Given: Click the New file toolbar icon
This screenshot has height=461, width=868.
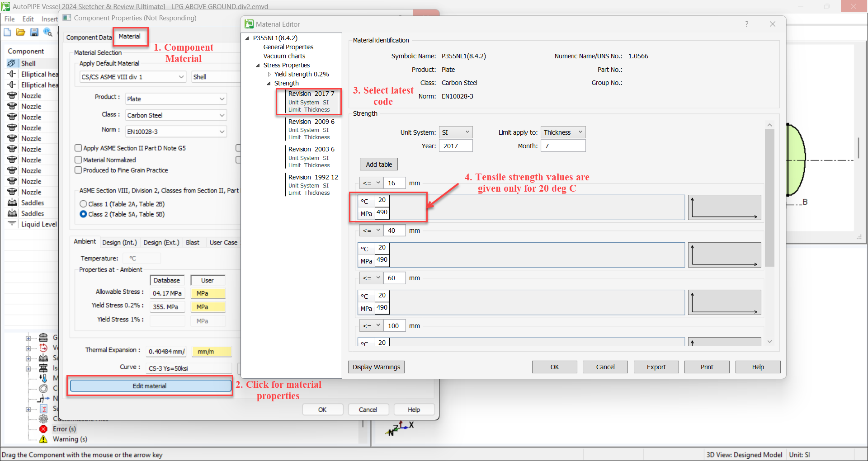Looking at the screenshot, I should pyautogui.click(x=7, y=32).
